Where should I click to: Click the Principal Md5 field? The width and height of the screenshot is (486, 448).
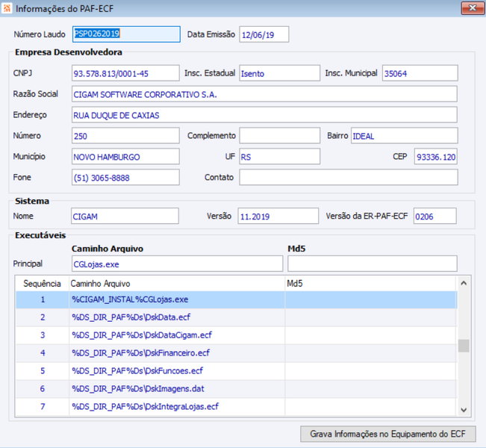[x=373, y=264]
